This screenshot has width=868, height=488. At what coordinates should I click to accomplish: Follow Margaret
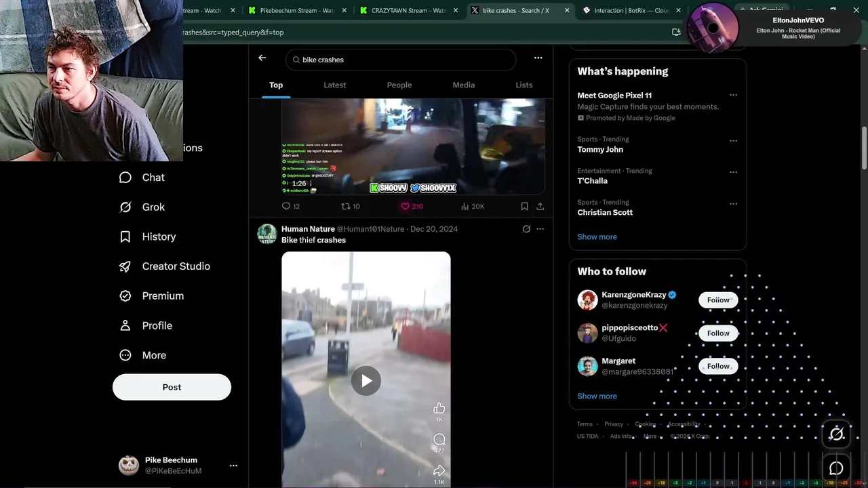718,367
